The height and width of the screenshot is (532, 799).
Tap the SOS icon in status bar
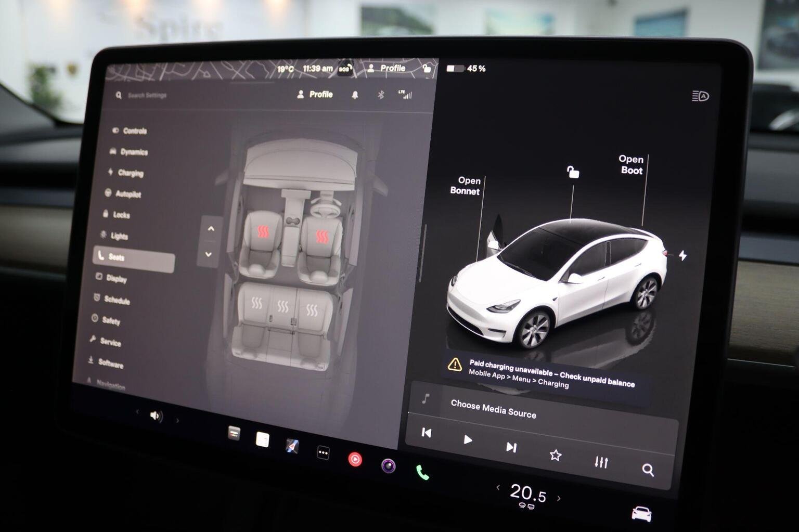tap(345, 69)
